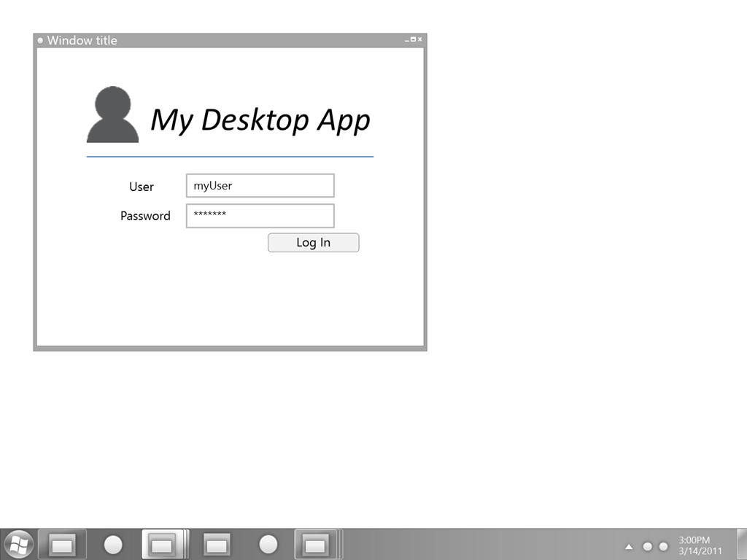747x560 pixels.
Task: Click the second round taskbar icon
Action: point(268,545)
